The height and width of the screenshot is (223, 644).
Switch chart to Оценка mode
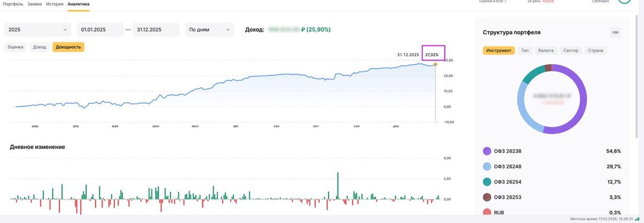click(x=16, y=47)
